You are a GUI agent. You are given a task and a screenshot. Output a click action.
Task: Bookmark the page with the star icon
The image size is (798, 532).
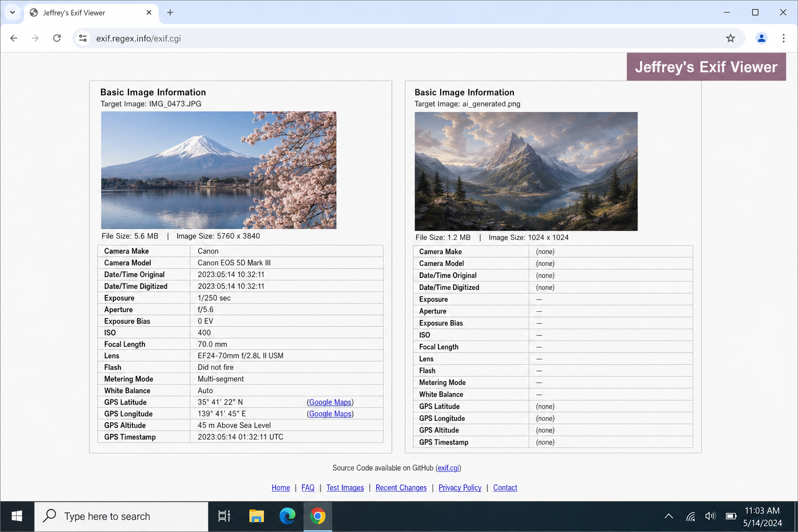(x=730, y=38)
